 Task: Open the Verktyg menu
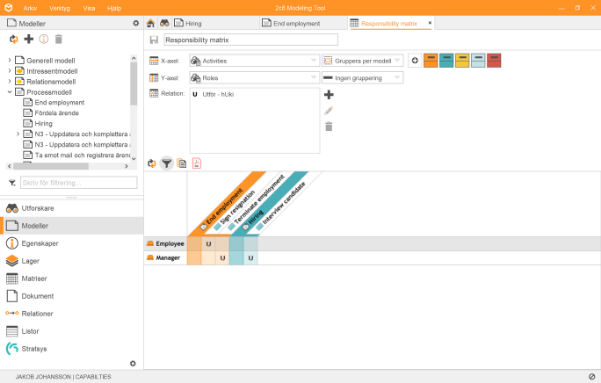coord(60,8)
